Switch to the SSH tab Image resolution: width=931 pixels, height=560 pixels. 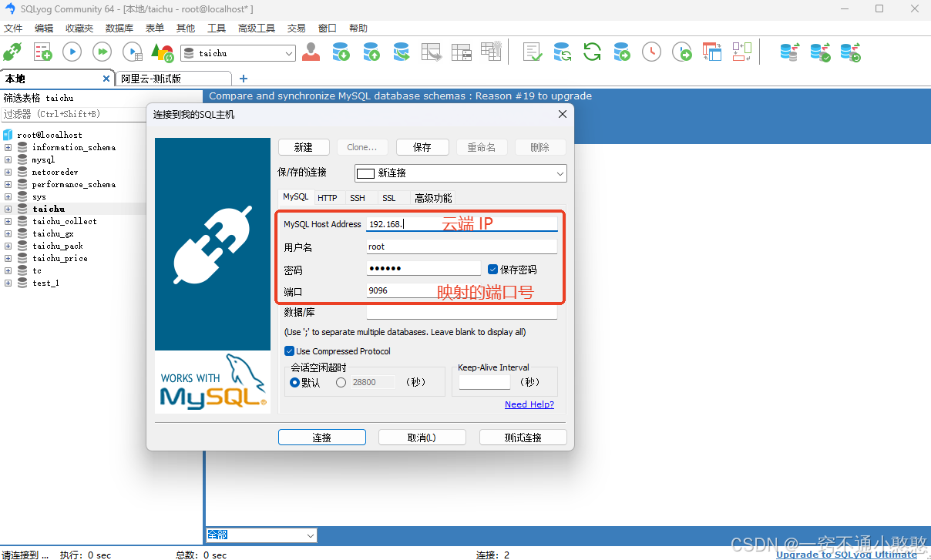coord(358,198)
